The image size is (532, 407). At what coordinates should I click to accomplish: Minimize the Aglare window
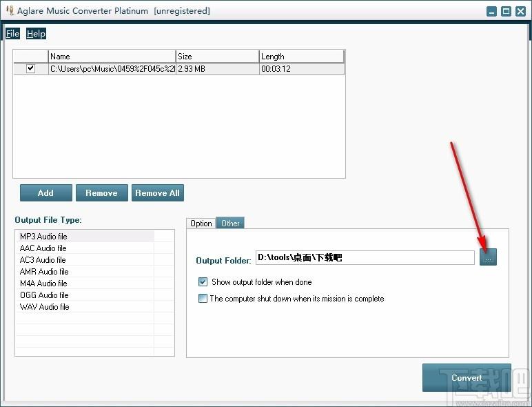[491, 12]
